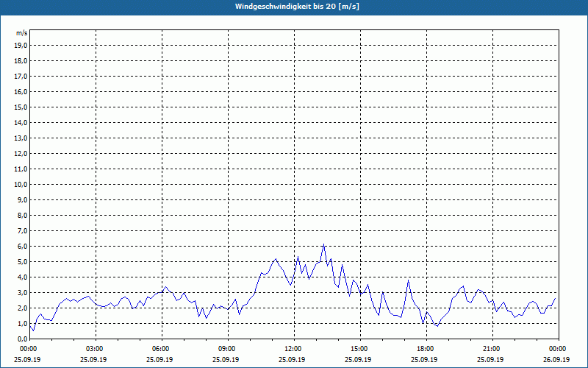Click the 00:00 time label above 25.09.19

point(29,349)
